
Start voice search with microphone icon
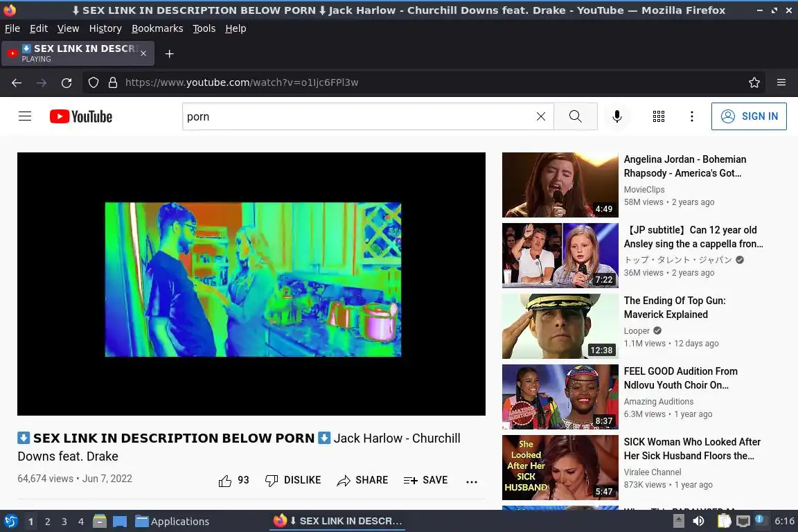coord(617,116)
